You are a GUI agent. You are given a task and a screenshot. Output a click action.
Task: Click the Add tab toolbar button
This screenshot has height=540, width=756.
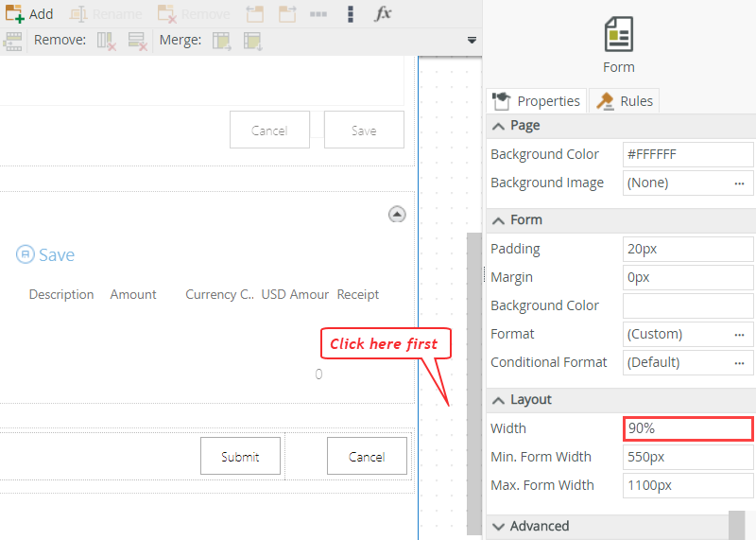29,13
